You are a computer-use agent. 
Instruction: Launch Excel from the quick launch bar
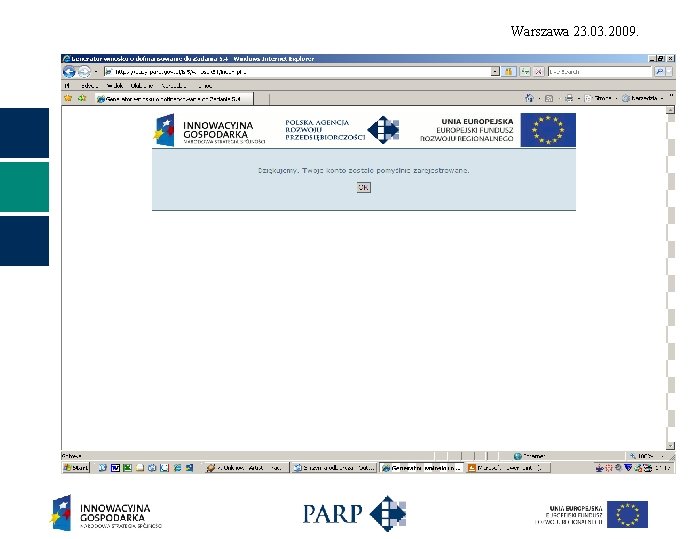point(127,468)
